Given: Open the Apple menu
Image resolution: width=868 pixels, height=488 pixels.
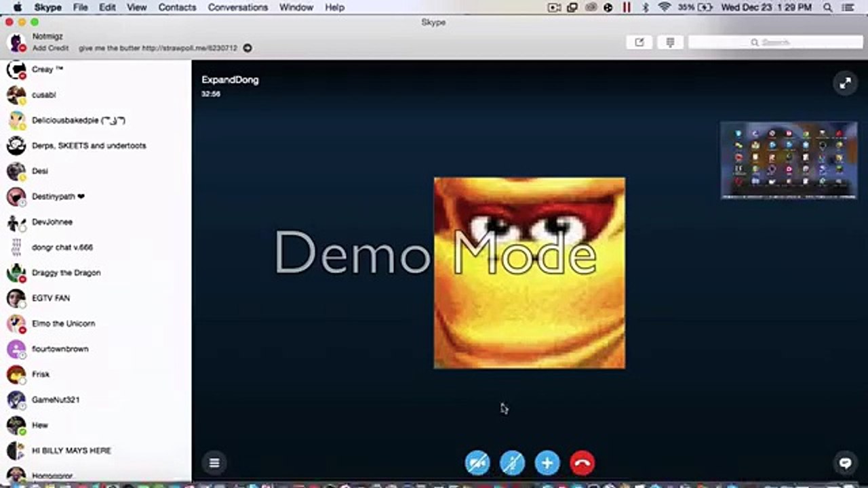Looking at the screenshot, I should coord(17,7).
